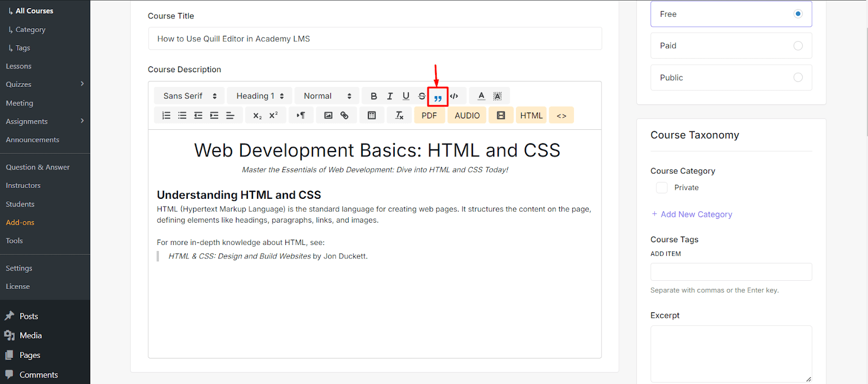Open the Heading 1 dropdown

tap(260, 96)
